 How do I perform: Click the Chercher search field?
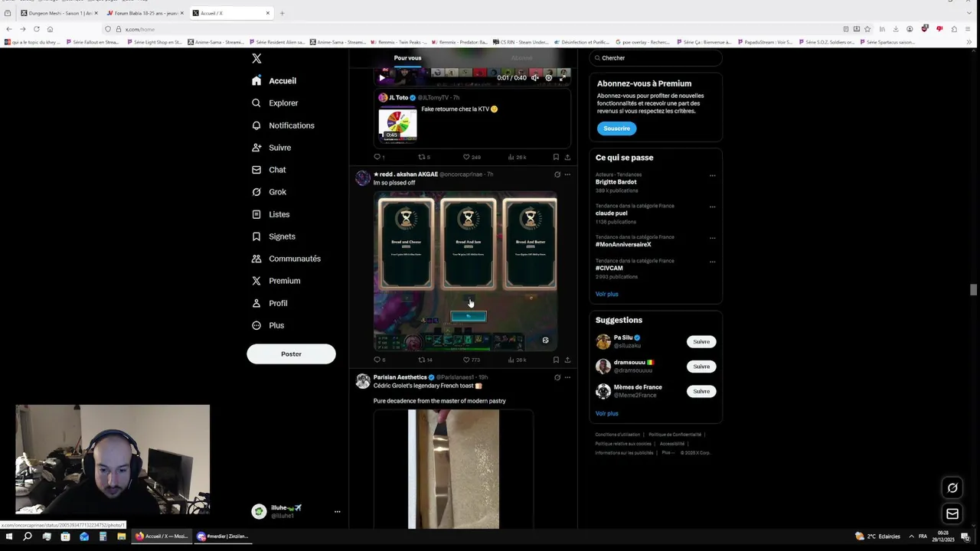point(655,58)
